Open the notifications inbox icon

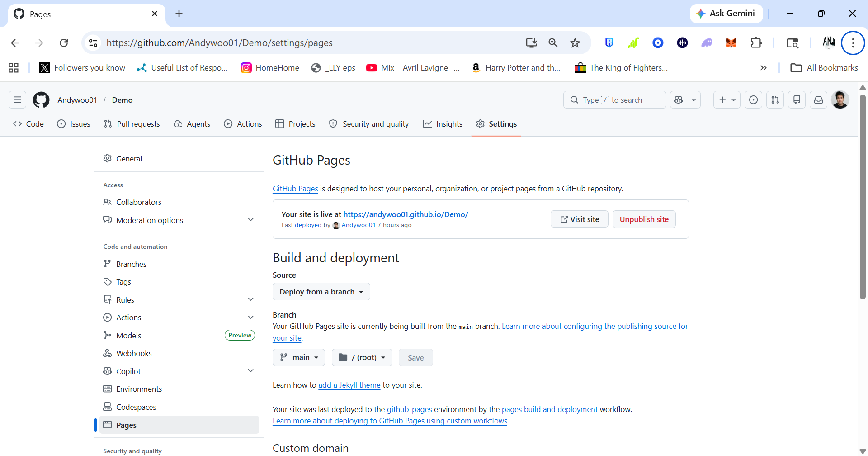(818, 100)
